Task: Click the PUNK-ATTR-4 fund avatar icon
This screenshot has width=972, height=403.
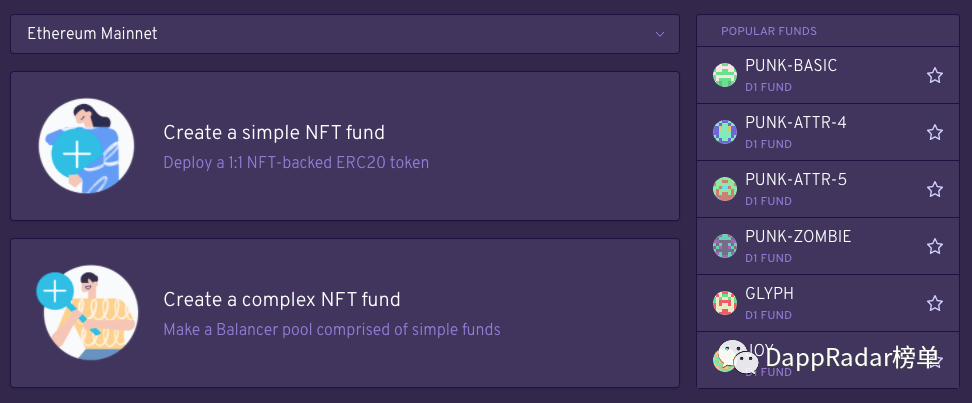Action: click(724, 132)
